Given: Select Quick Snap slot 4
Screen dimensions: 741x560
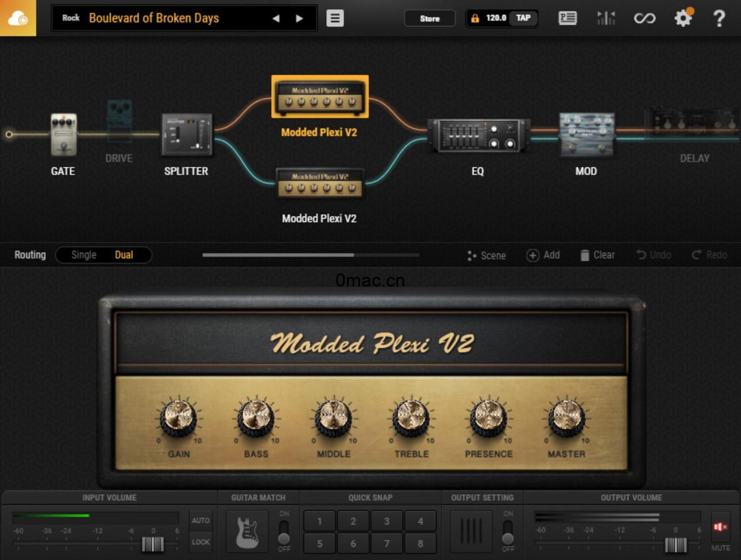Looking at the screenshot, I should coord(420,522).
